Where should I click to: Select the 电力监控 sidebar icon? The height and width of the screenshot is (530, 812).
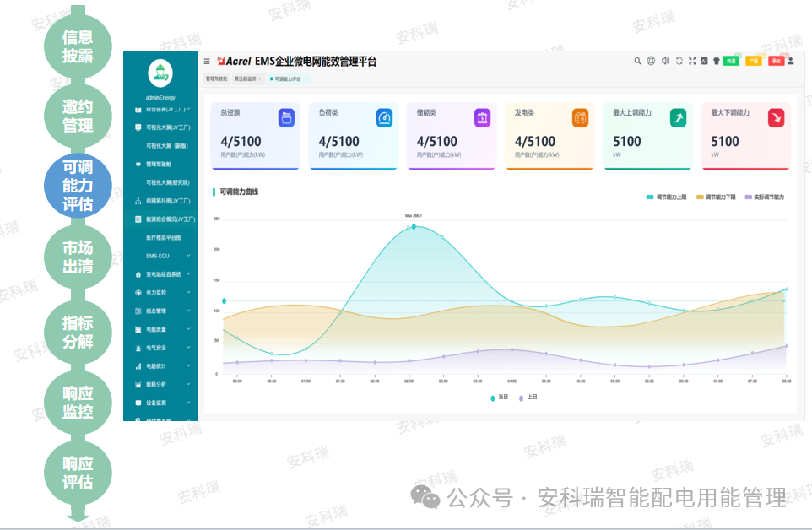(138, 292)
